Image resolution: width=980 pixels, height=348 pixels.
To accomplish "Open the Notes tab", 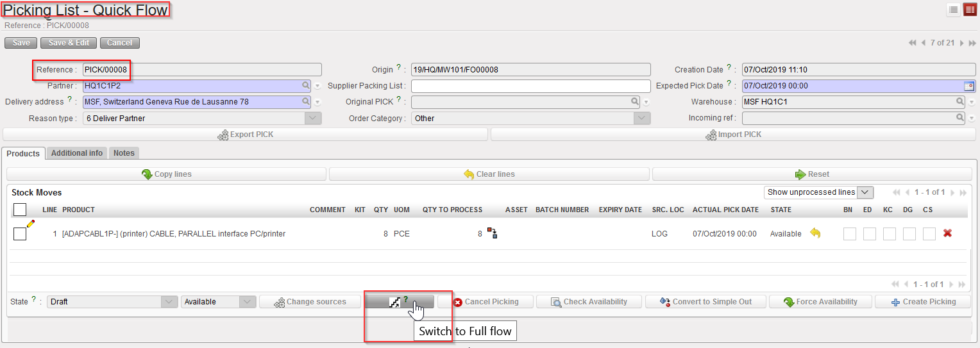I will [124, 153].
